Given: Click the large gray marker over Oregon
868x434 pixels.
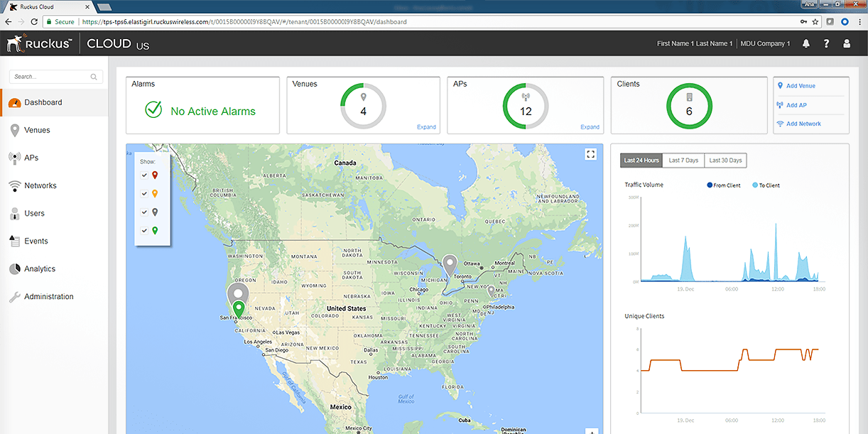Looking at the screenshot, I should pos(238,295).
